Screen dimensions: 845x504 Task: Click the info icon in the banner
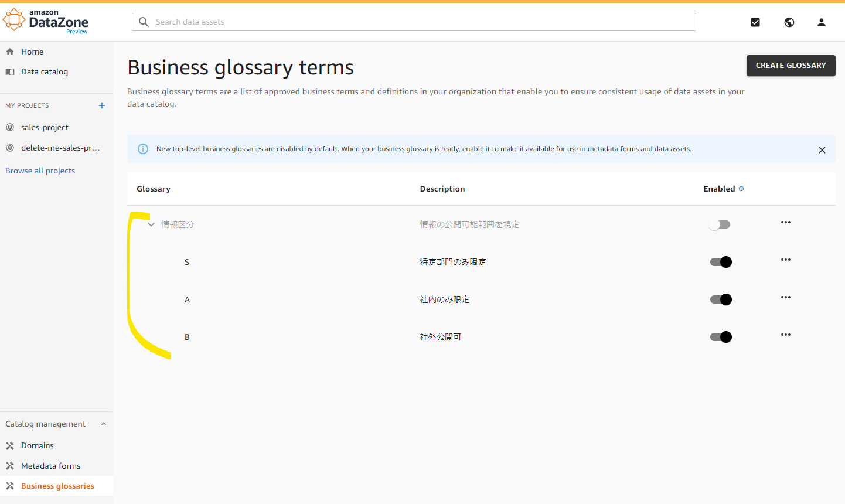142,149
